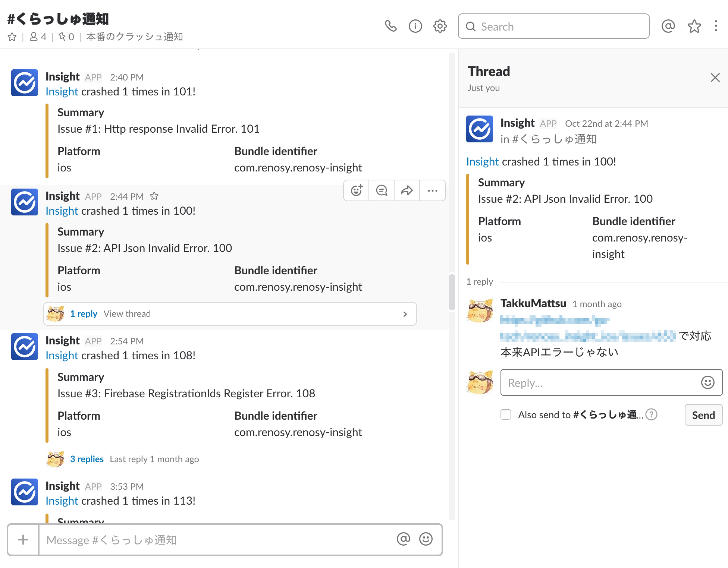Open starred items in header
Viewport: 728px width, 568px height.
pos(694,26)
